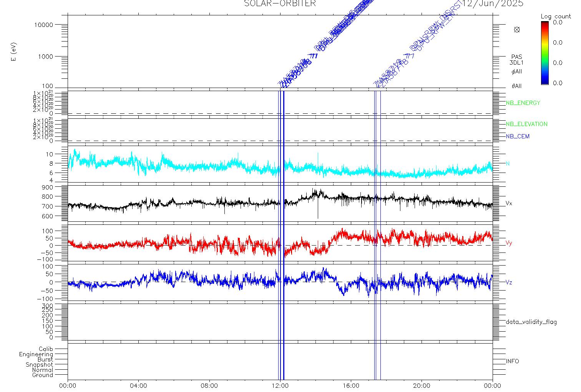The image size is (581, 392).
Task: Select the 3DL1 product label
Action: [x=517, y=63]
